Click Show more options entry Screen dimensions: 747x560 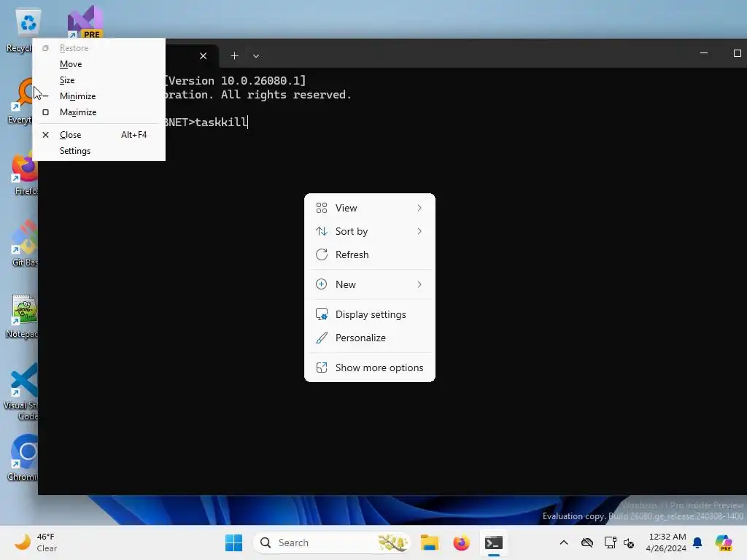(x=369, y=368)
